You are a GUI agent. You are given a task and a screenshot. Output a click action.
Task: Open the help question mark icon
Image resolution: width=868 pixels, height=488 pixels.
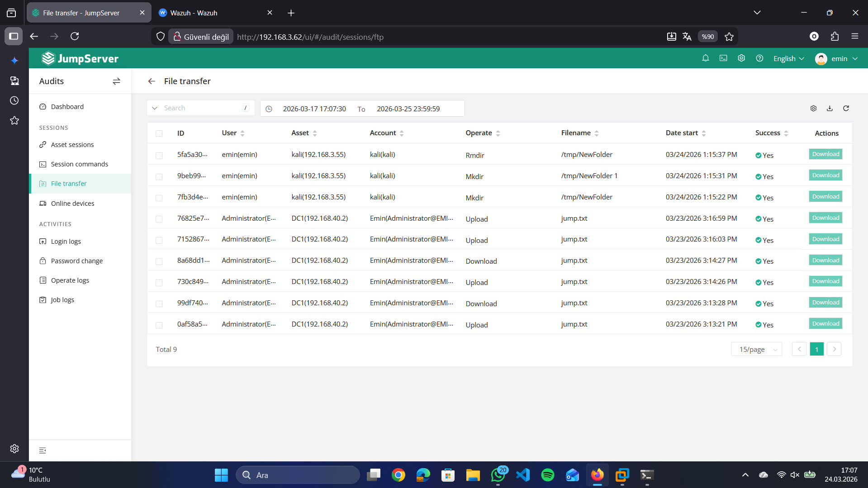759,58
